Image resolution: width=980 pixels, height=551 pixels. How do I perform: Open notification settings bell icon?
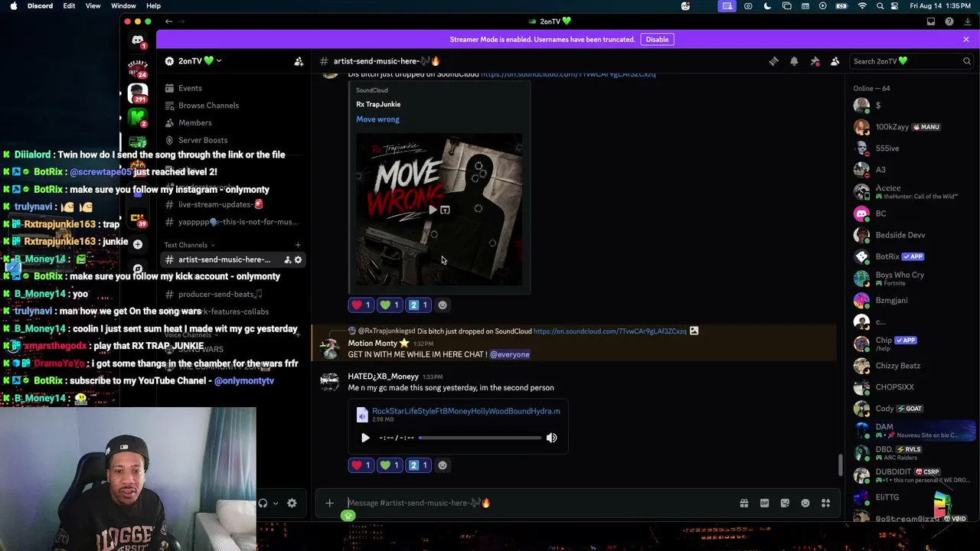(794, 61)
